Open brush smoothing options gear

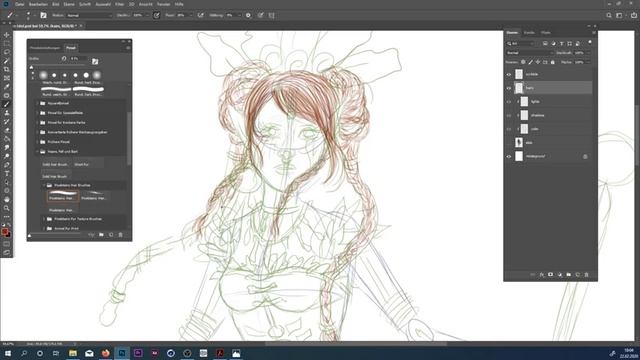click(x=248, y=15)
